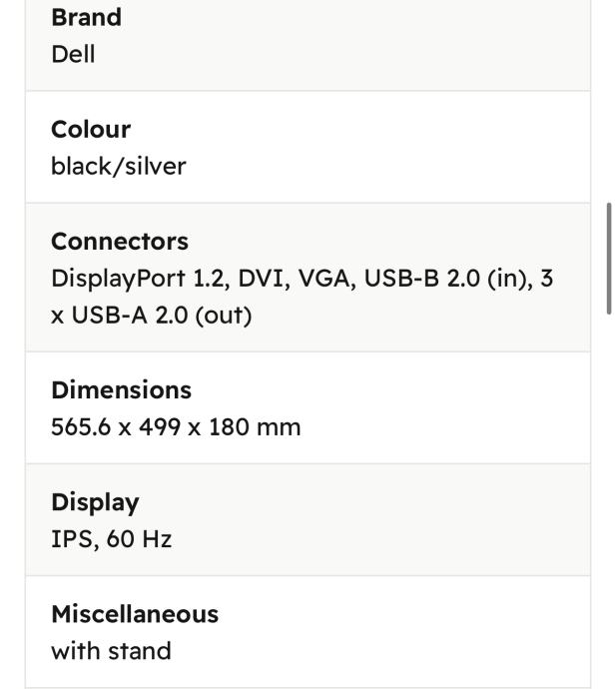Viewport: 616px width, 689px height.
Task: Click the Miscellaneous heading
Action: [x=135, y=614]
